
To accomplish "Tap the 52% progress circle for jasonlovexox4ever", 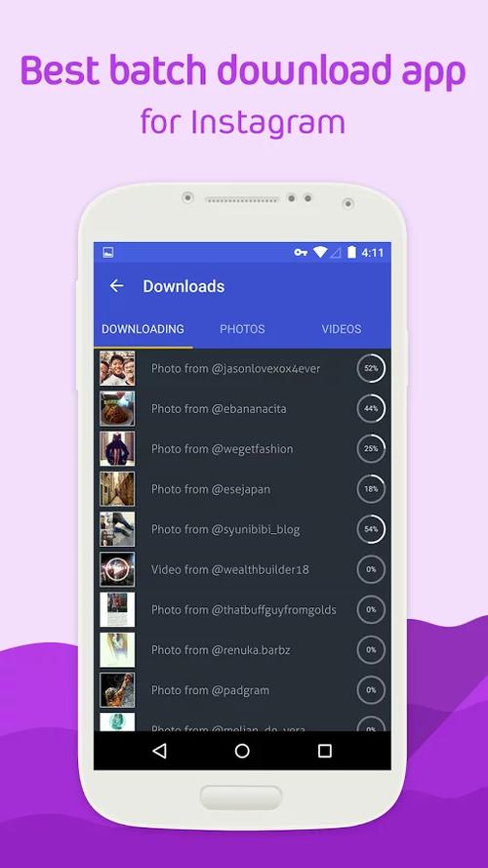I will [x=371, y=368].
